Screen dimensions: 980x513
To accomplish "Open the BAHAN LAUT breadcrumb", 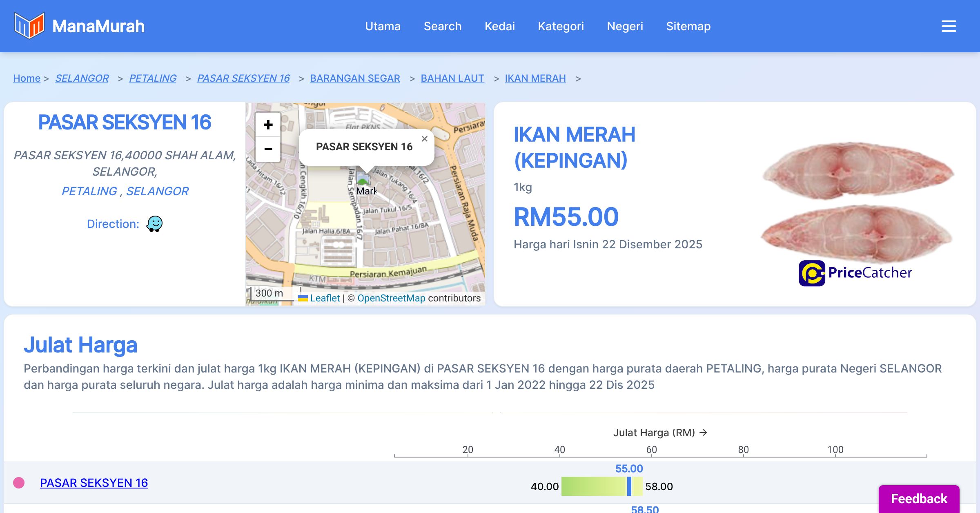I will coord(452,78).
